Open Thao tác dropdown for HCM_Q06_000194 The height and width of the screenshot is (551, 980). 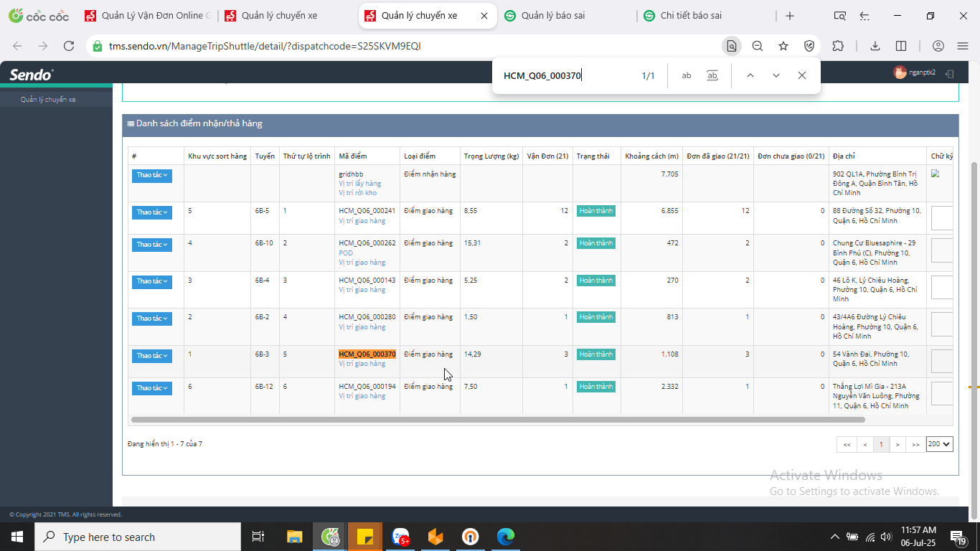(x=152, y=388)
